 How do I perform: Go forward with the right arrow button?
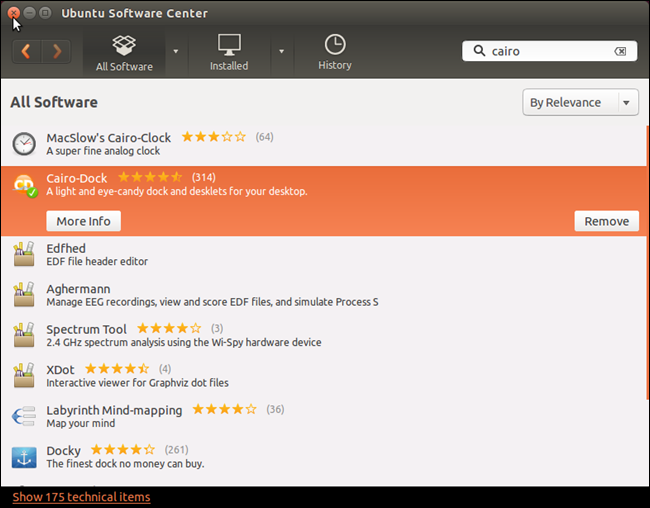point(56,51)
